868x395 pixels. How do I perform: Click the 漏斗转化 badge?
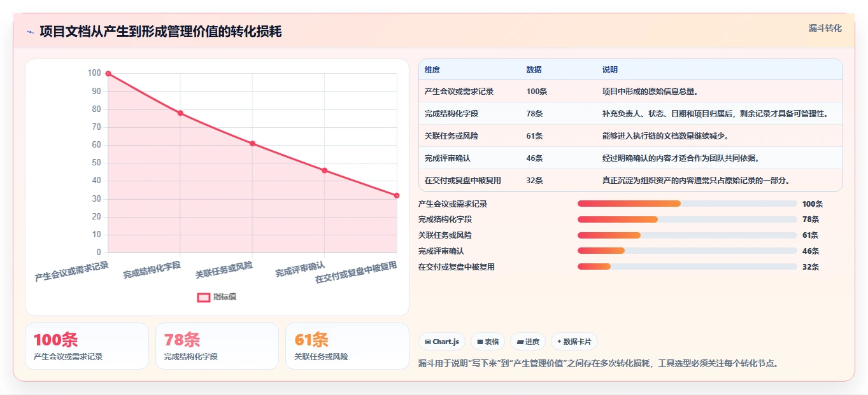point(825,29)
